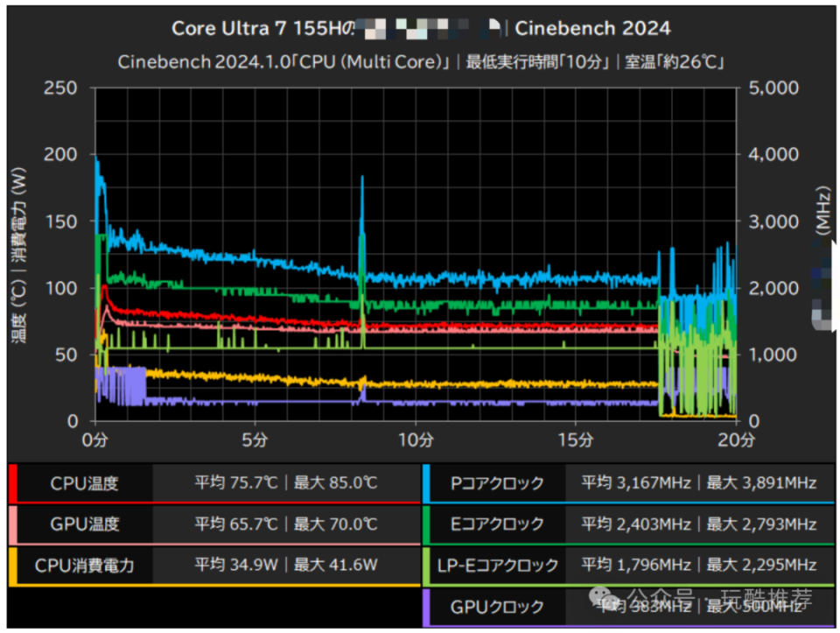This screenshot has width=840, height=633.
Task: Click the '平均 2,403MHz | 最大 2,793MHz' value
Action: coord(699,524)
